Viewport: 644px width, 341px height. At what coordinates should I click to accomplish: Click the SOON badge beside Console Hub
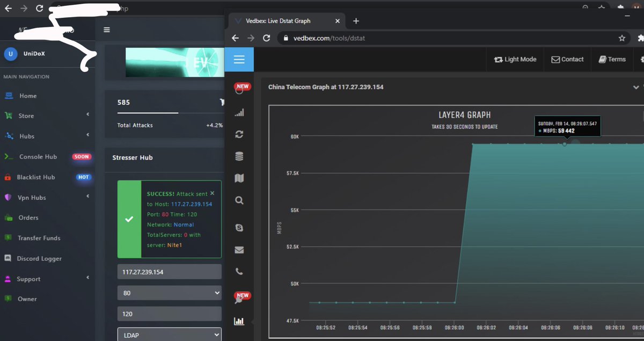tap(82, 157)
